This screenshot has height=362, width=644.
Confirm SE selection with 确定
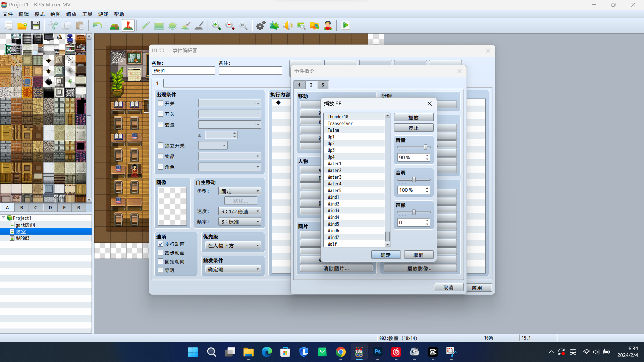coord(386,255)
